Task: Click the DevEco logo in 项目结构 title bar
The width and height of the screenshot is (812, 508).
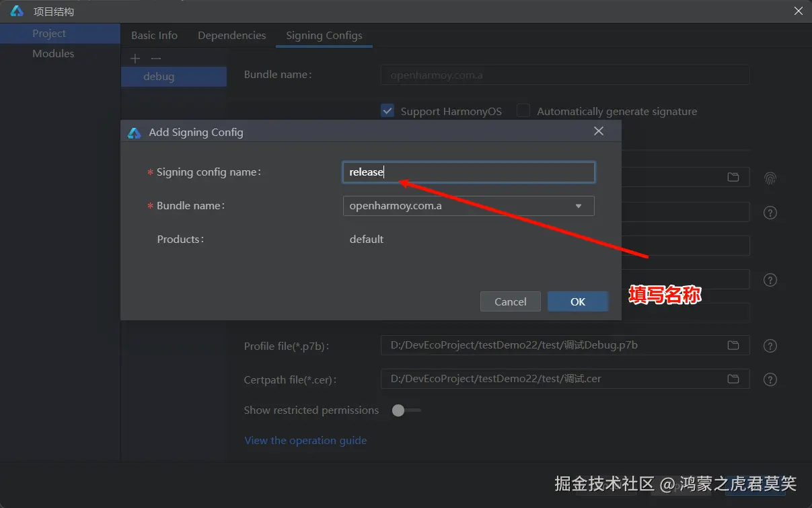Action: pyautogui.click(x=17, y=11)
